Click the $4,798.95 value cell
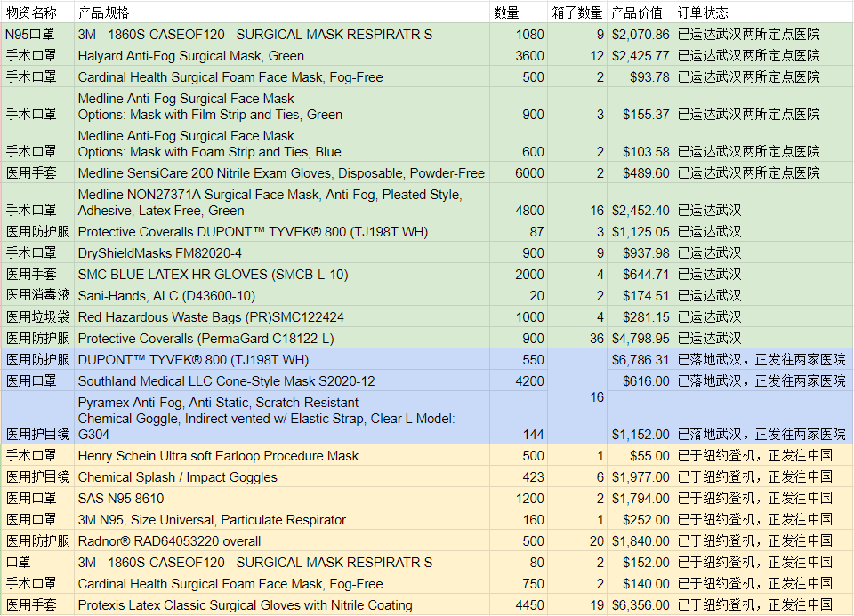Viewport: 854px width, 616px height. coord(640,338)
